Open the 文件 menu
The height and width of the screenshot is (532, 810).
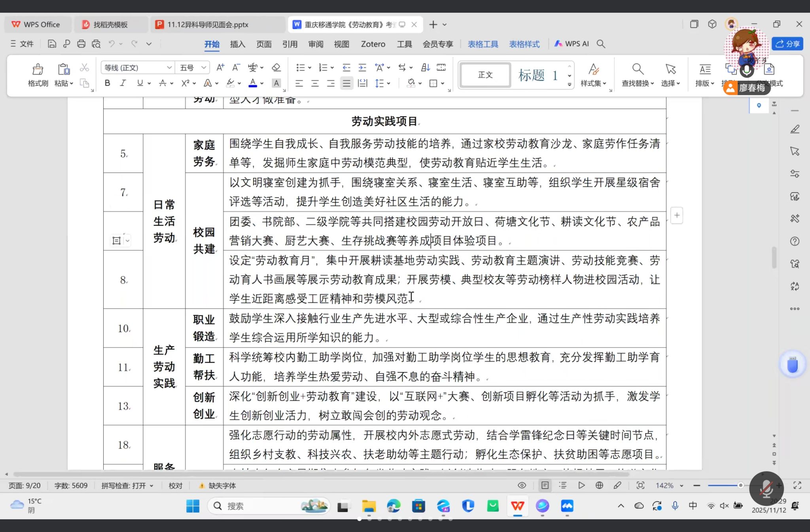22,44
